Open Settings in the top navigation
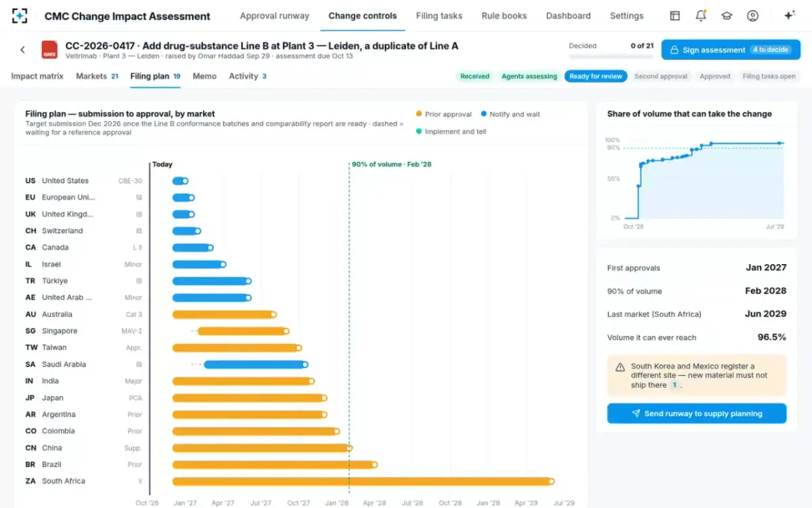812x508 pixels. [627, 16]
